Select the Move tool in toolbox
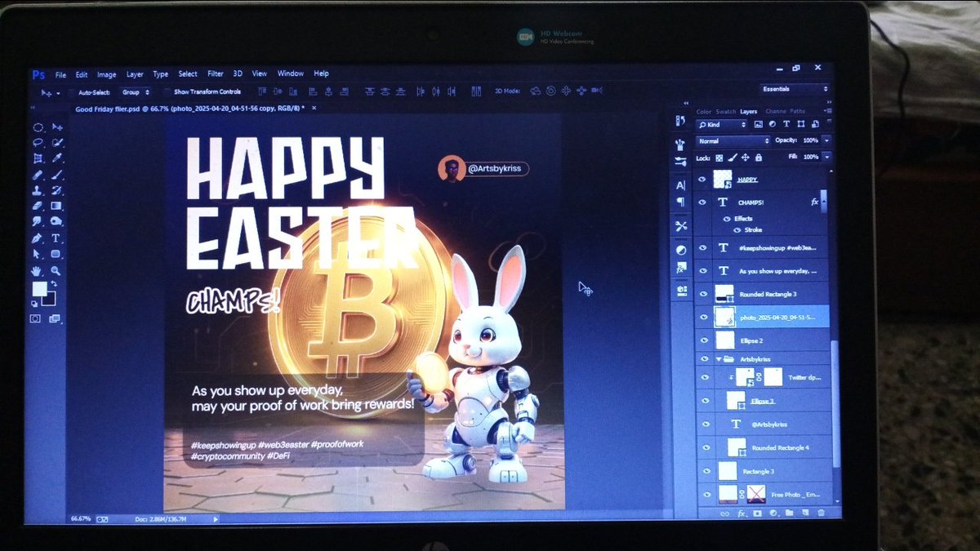 pyautogui.click(x=57, y=127)
